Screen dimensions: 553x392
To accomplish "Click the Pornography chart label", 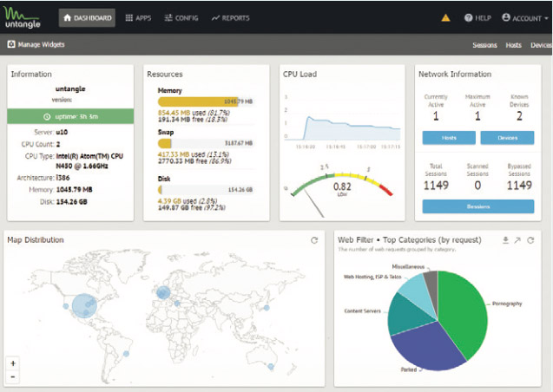I will [x=507, y=304].
